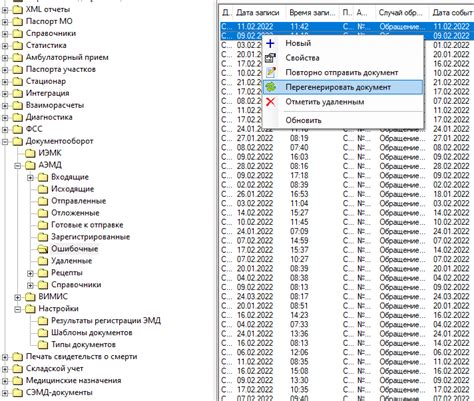This screenshot has height=401, width=474.
Task: Click the 'Удаленные' folder icon
Action: (43, 261)
